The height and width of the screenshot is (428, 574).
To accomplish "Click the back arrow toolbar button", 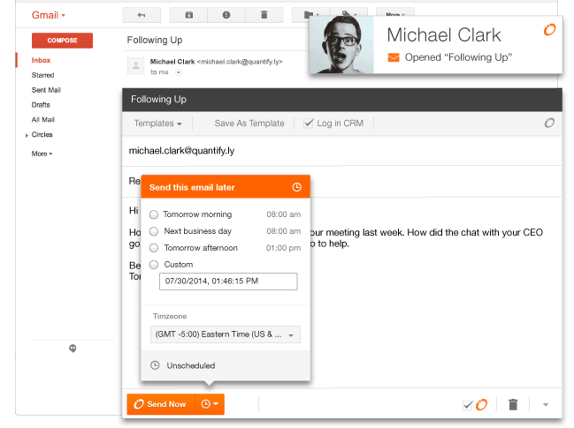I will (x=141, y=15).
